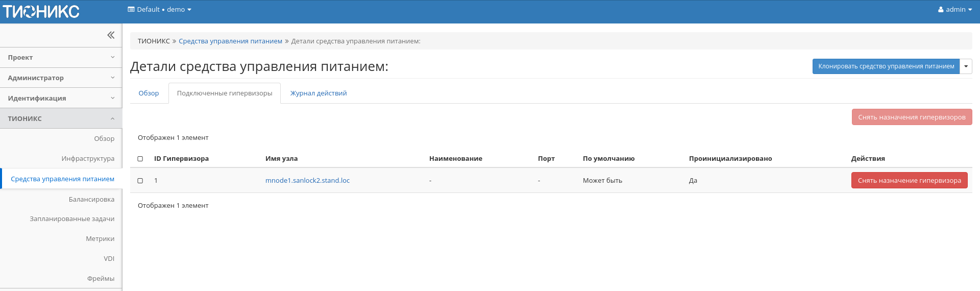
Task: Click Клонировать средство управления питанием button
Action: click(x=886, y=66)
